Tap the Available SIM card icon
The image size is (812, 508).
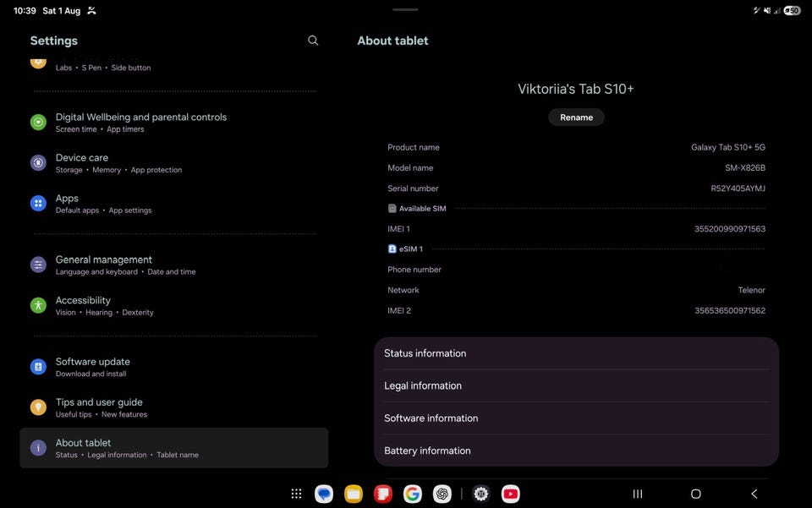tap(392, 209)
